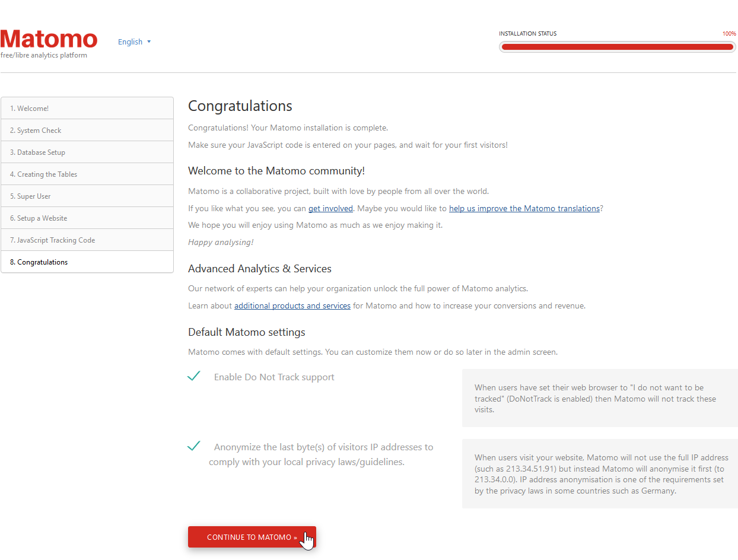Screen dimensions: 738x560
Task: Open the English language dropdown
Action: tap(134, 42)
